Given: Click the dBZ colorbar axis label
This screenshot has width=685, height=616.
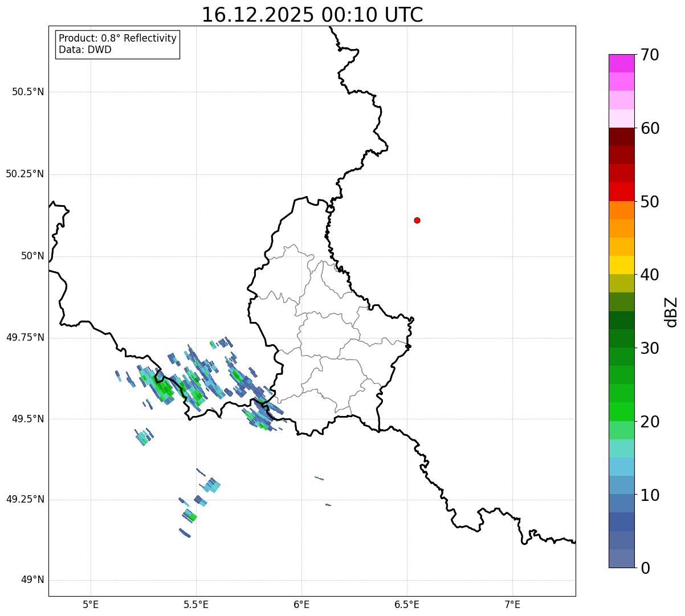Looking at the screenshot, I should (x=671, y=311).
